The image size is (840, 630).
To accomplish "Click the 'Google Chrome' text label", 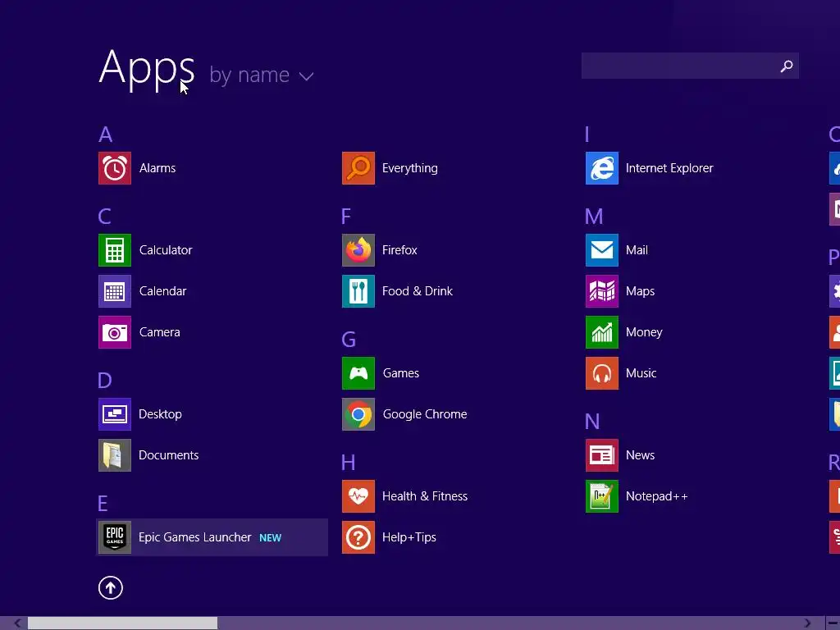I will coord(425,414).
